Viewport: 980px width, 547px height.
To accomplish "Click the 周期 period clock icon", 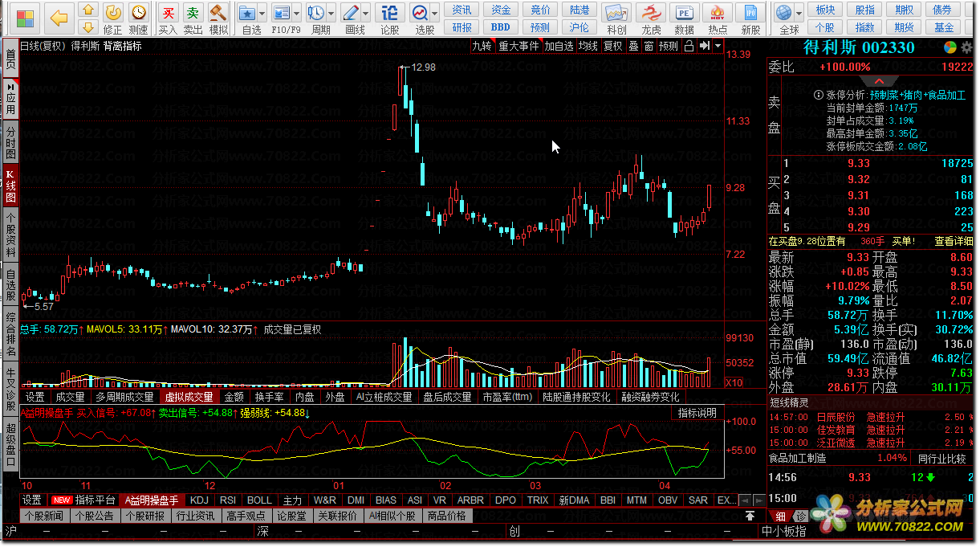I will (x=315, y=12).
